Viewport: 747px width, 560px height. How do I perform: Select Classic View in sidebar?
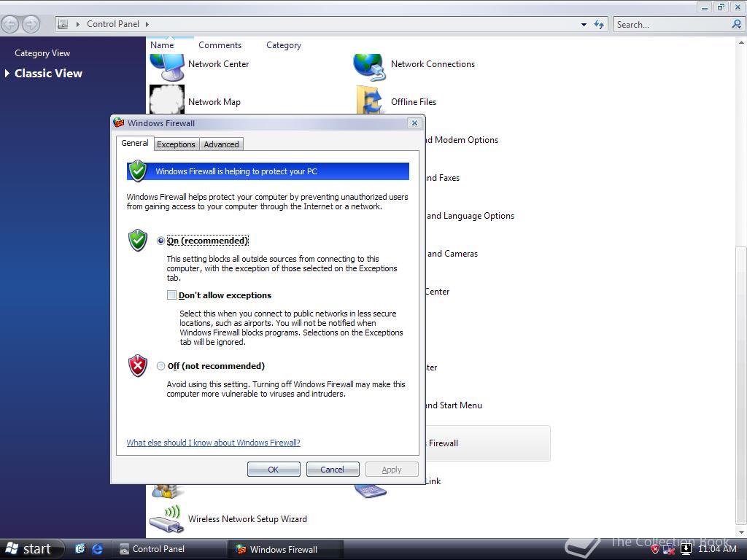click(x=48, y=74)
